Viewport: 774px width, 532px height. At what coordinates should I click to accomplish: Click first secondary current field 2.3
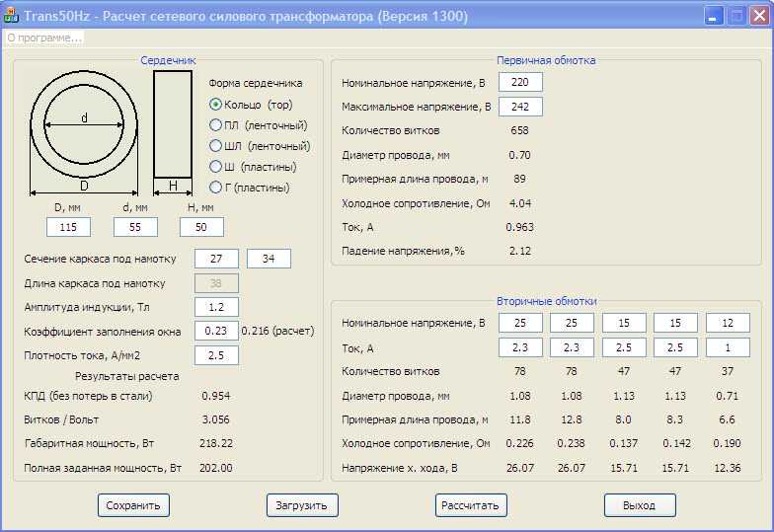pyautogui.click(x=521, y=347)
